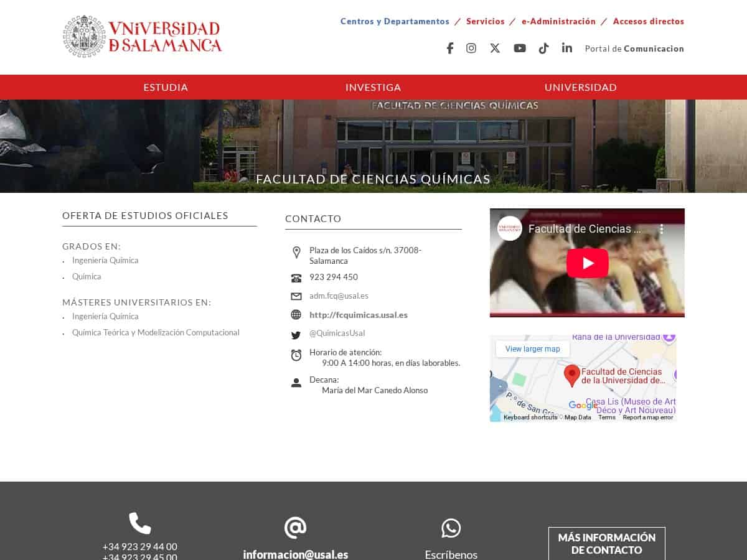Open the Ingeniería Química grado link
Screen dimensions: 747x560
105,260
